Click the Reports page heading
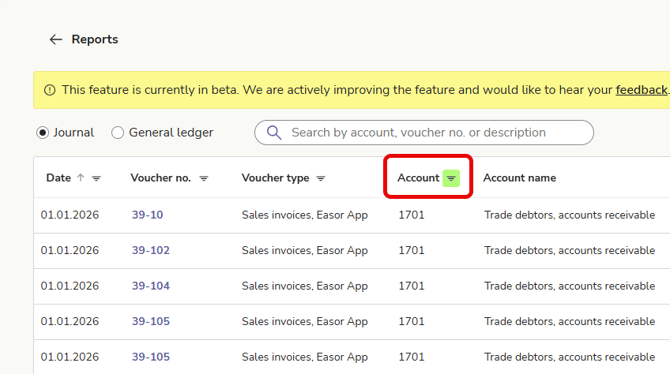 pyautogui.click(x=94, y=39)
